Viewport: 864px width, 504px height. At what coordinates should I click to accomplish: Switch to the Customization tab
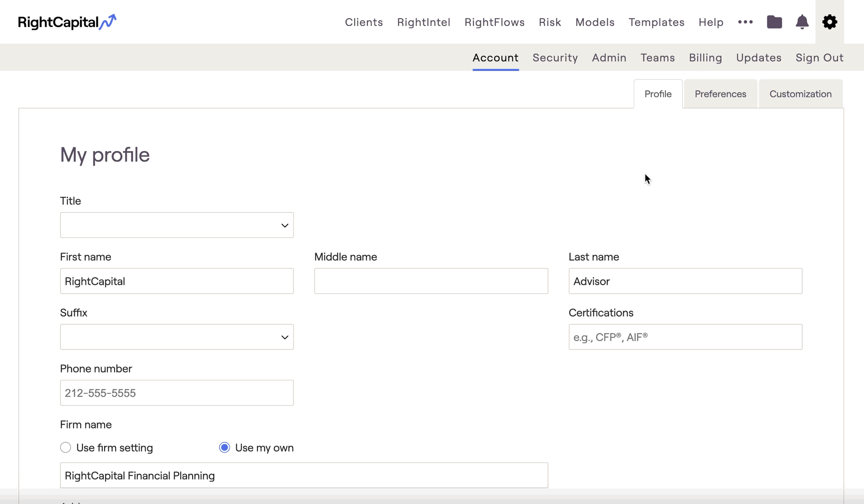pyautogui.click(x=800, y=94)
